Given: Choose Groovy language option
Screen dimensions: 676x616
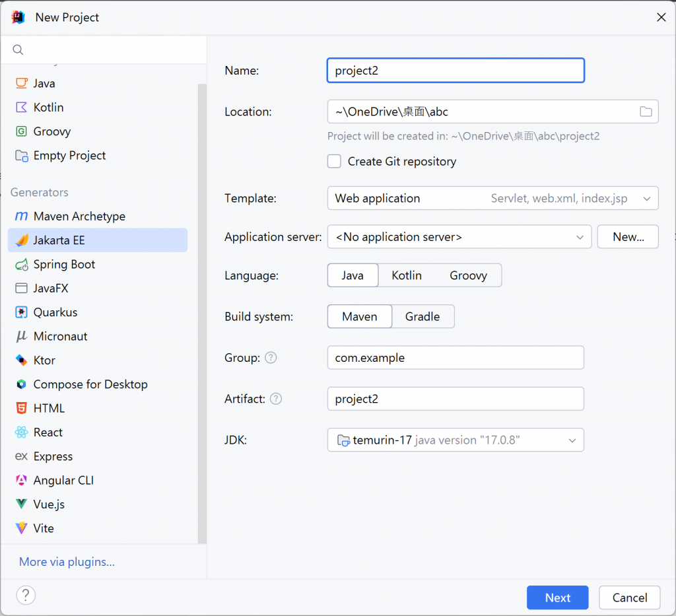Looking at the screenshot, I should 468,275.
